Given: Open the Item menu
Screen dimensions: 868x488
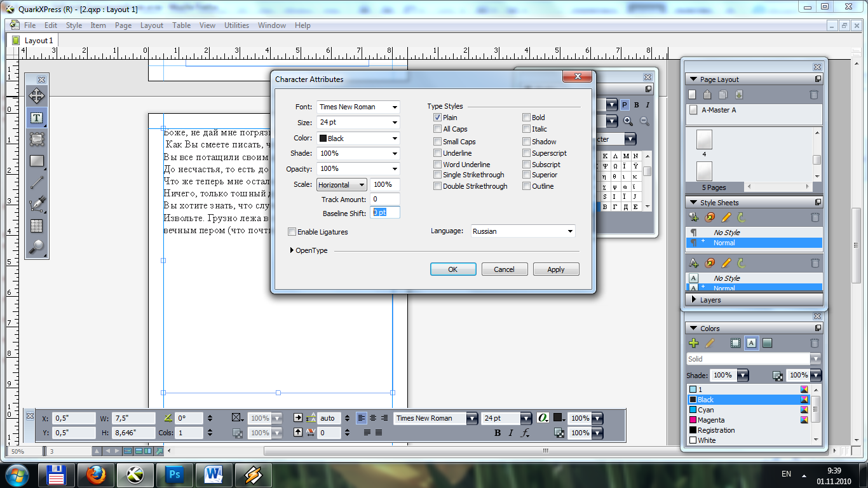Looking at the screenshot, I should click(98, 25).
